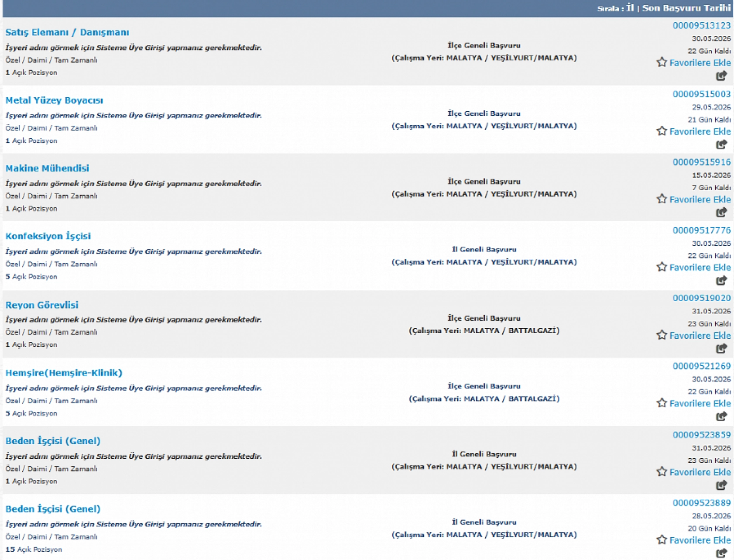Viewport: 734px width, 560px height.
Task: Click Favorilere Ekle for Konfeksiyon İşçisi
Action: (700, 268)
